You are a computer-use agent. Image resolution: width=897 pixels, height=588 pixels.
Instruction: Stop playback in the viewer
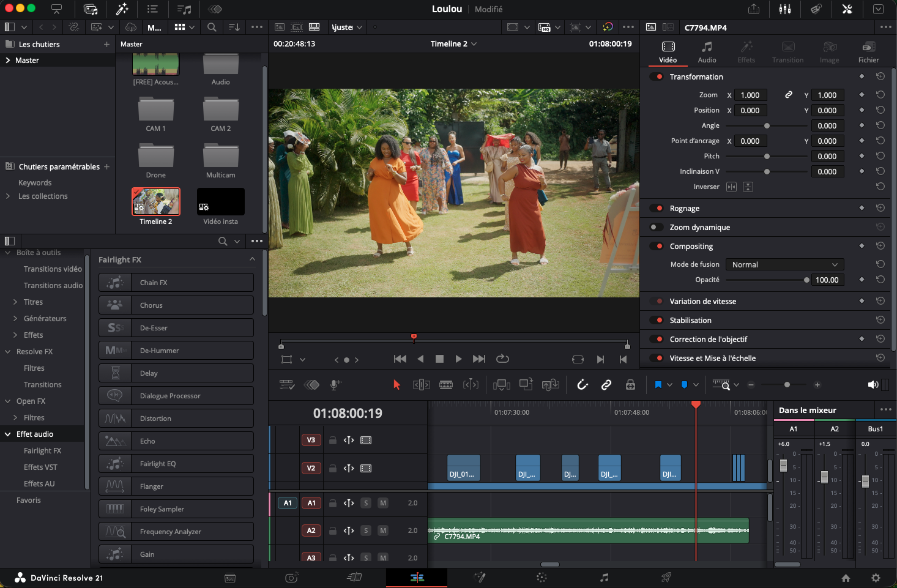(439, 359)
